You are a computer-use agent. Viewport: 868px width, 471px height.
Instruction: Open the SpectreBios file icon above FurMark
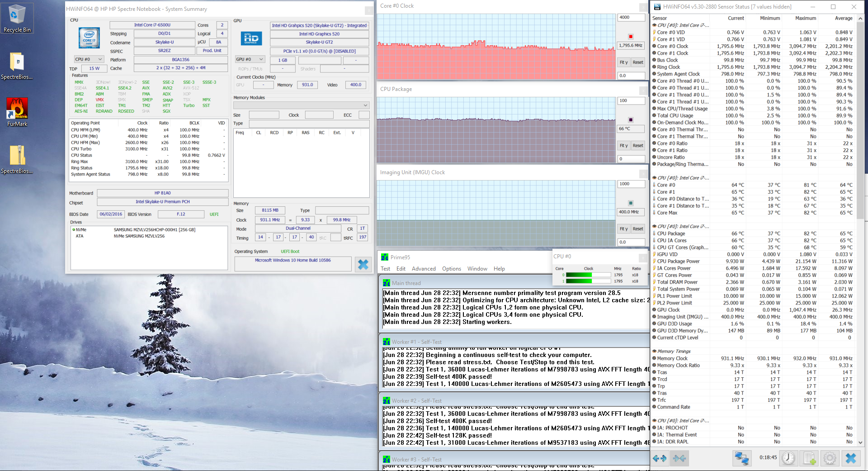[x=17, y=65]
